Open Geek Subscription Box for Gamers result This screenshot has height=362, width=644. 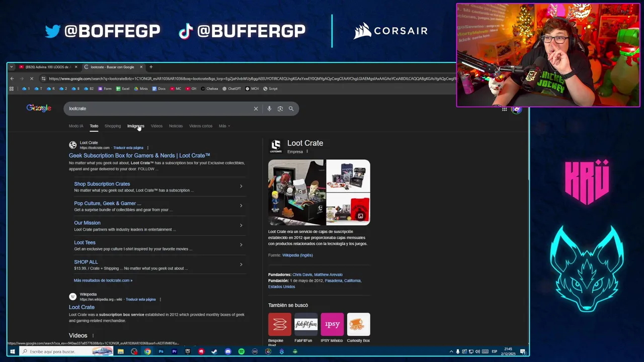(139, 155)
